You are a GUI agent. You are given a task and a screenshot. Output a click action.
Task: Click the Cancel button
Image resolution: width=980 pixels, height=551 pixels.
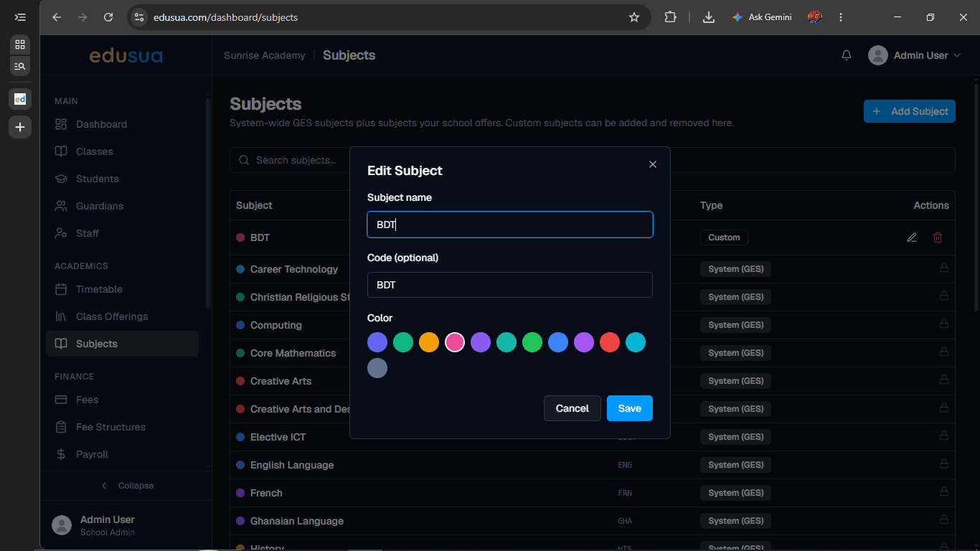[x=573, y=408]
